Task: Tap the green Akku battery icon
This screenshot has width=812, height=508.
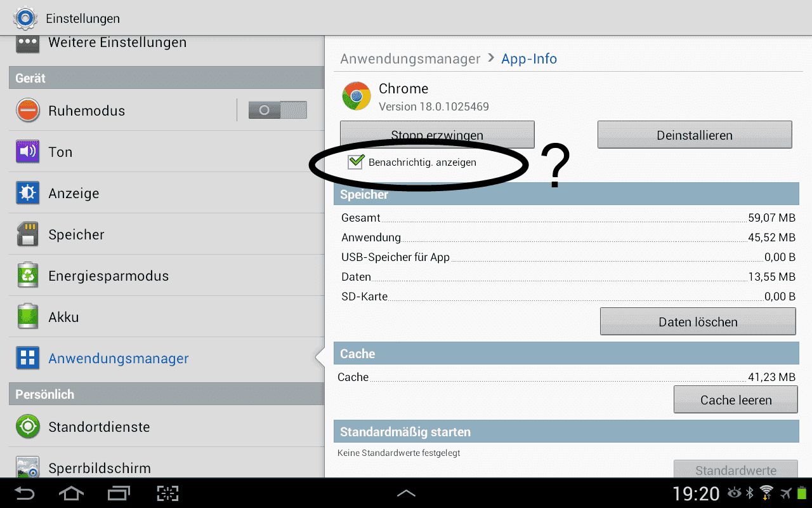Action: pos(28,317)
